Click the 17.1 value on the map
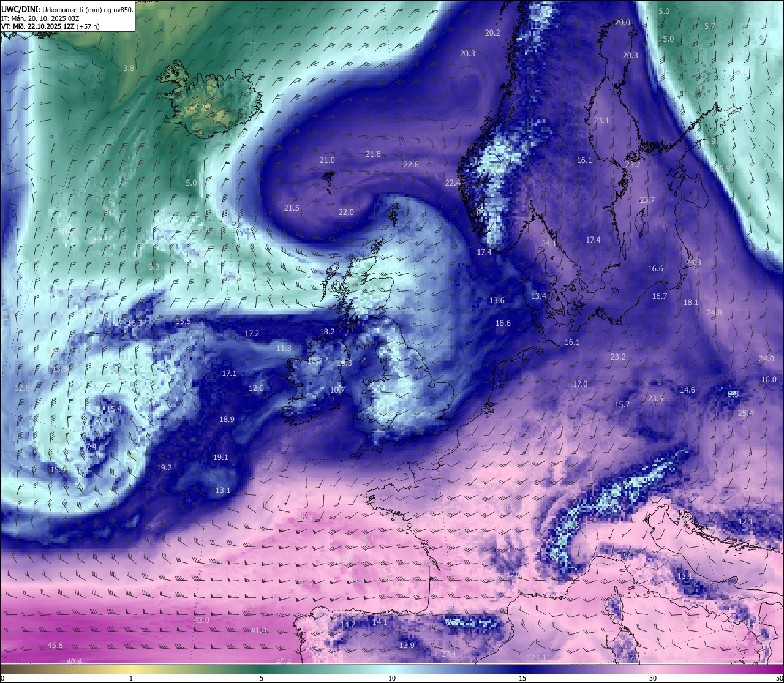The height and width of the screenshot is (683, 784). (x=229, y=374)
